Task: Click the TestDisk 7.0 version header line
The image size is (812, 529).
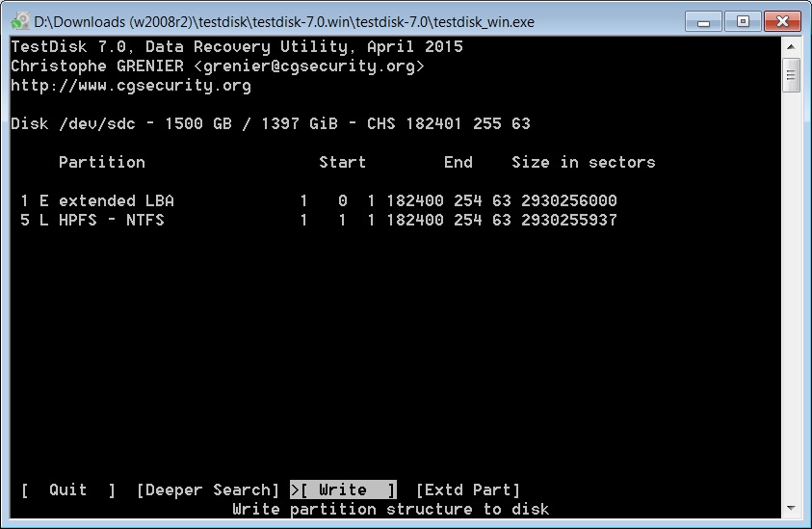Action: tap(237, 46)
